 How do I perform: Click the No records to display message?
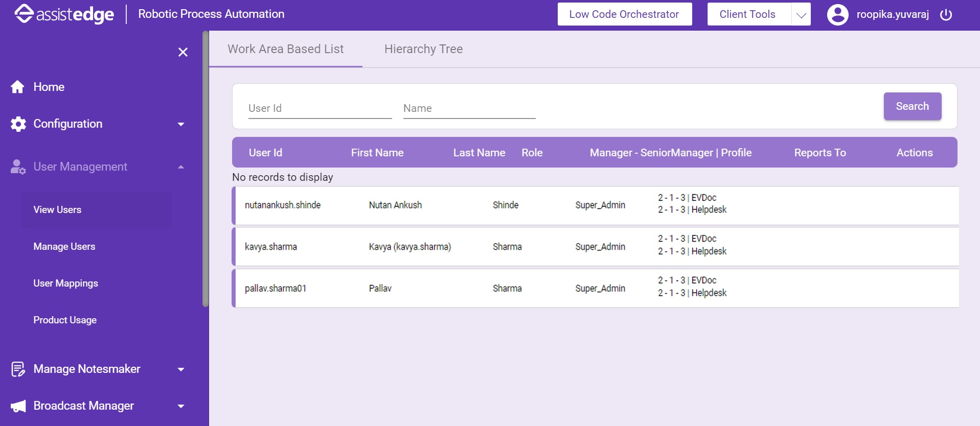pyautogui.click(x=283, y=177)
